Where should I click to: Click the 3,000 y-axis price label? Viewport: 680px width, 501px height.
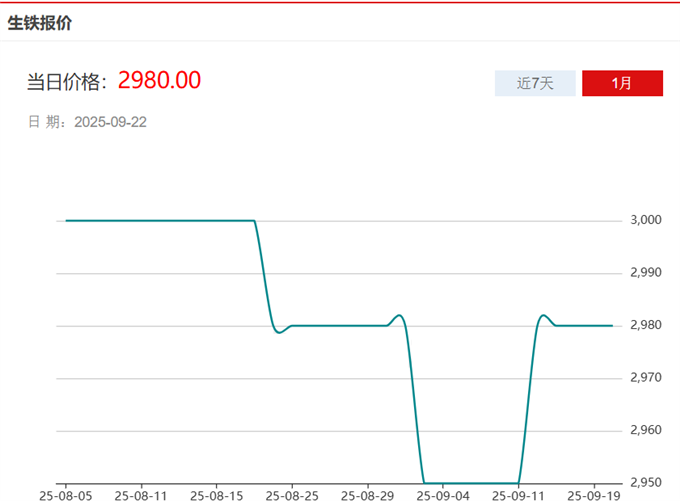pyautogui.click(x=646, y=220)
